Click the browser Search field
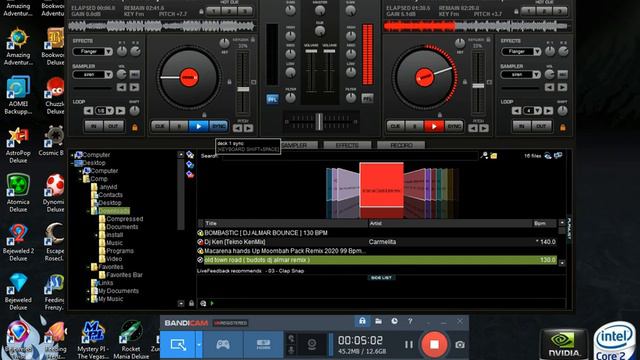The image size is (640, 360). coord(349,156)
